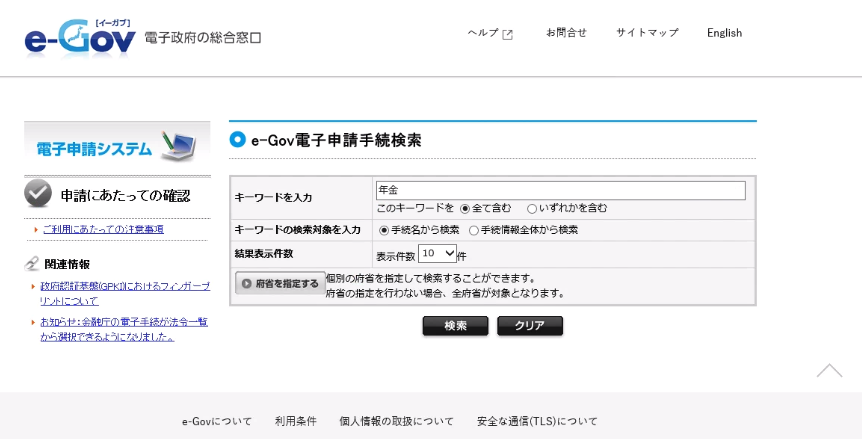Viewport: 862px width, 439px height.
Task: Open 個人情報の取扱について footer link
Action: (396, 421)
